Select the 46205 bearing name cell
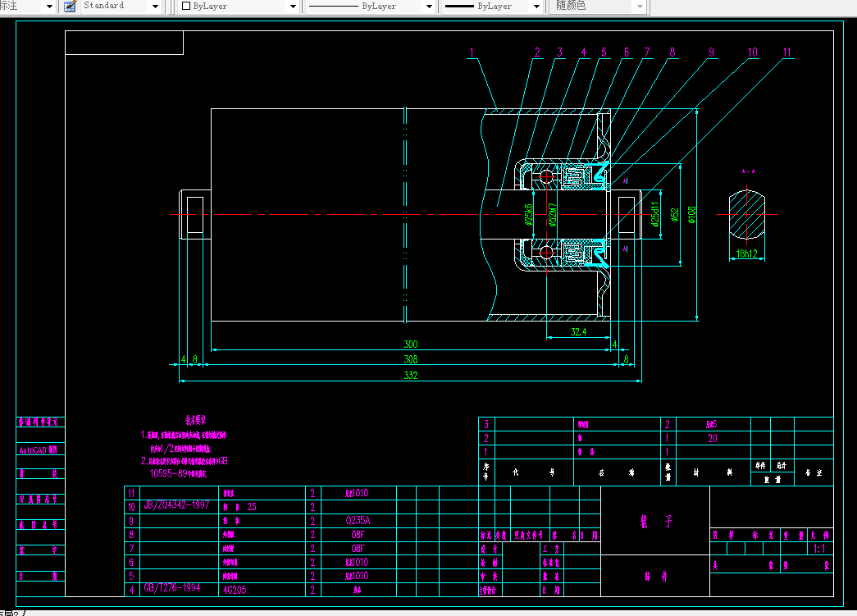Viewport: 857px width, 616px height. click(235, 590)
